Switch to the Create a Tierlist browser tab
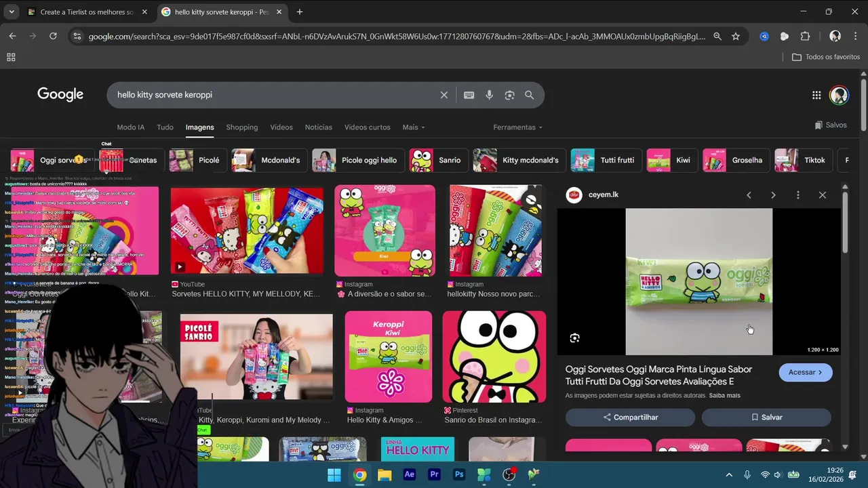The image size is (868, 488). 87,12
